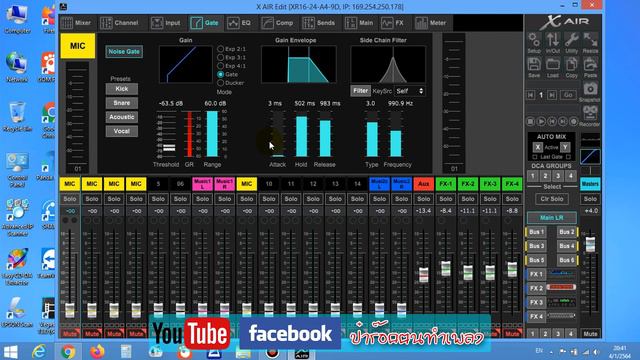Apply the Acoustic gate preset

(122, 117)
